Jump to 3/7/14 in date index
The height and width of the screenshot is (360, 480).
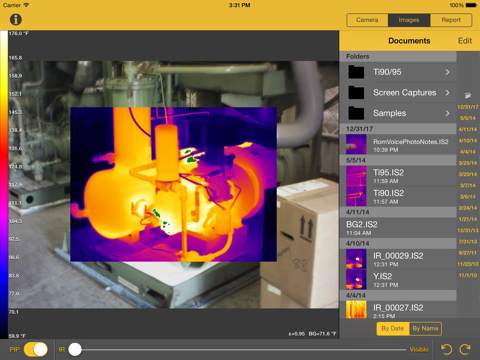pyautogui.click(x=468, y=185)
